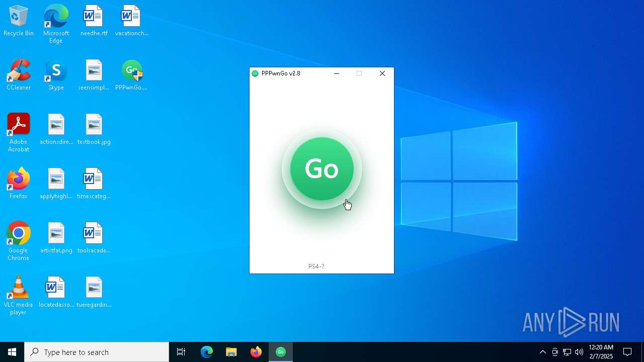The image size is (644, 362).
Task: Select actionsdire... image file icon
Action: click(x=56, y=130)
